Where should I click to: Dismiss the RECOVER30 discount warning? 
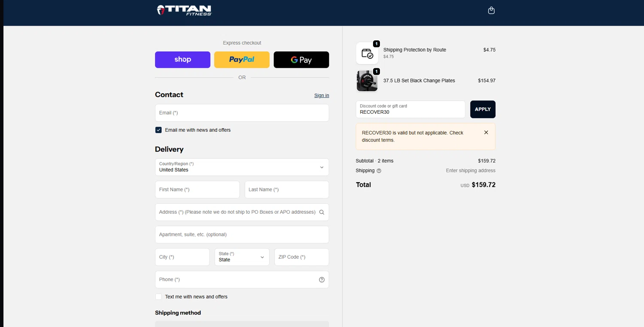coord(486,133)
